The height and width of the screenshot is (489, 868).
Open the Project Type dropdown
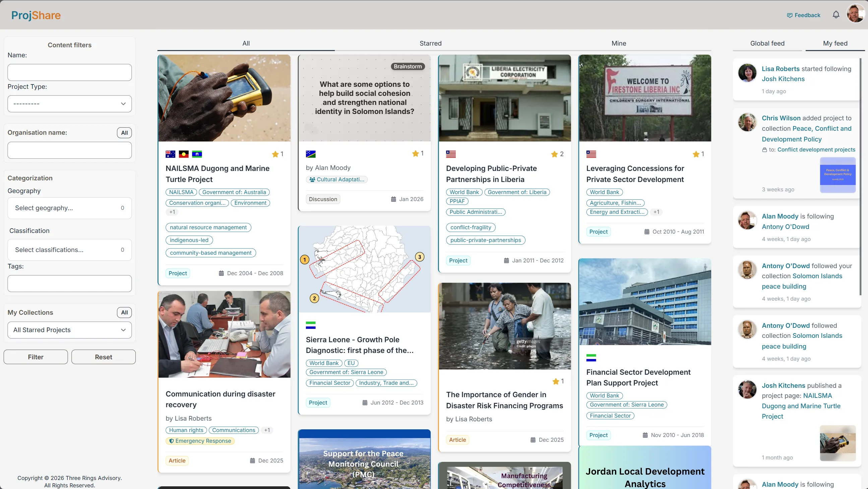[69, 104]
